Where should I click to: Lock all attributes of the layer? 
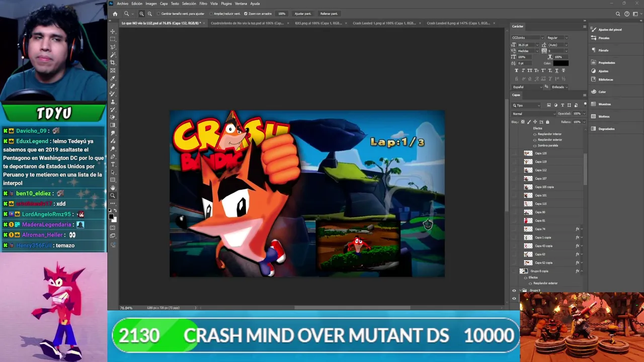[547, 122]
